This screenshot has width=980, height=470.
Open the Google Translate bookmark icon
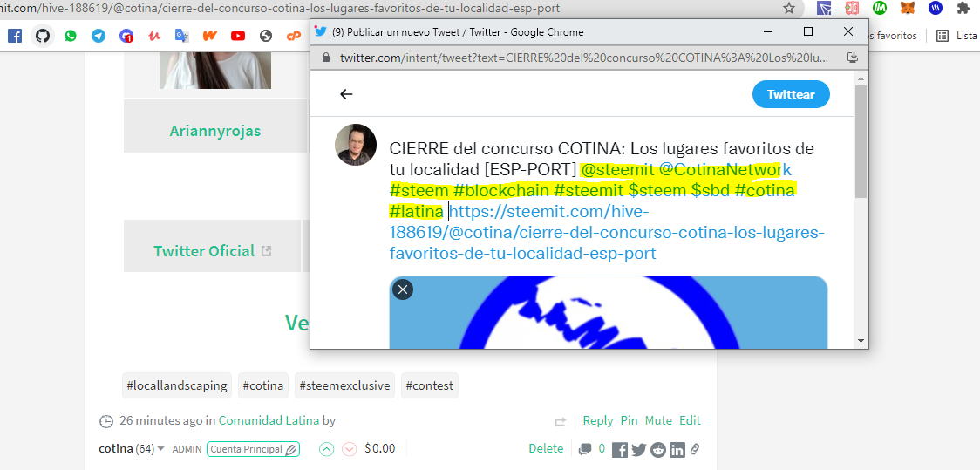coord(182,36)
